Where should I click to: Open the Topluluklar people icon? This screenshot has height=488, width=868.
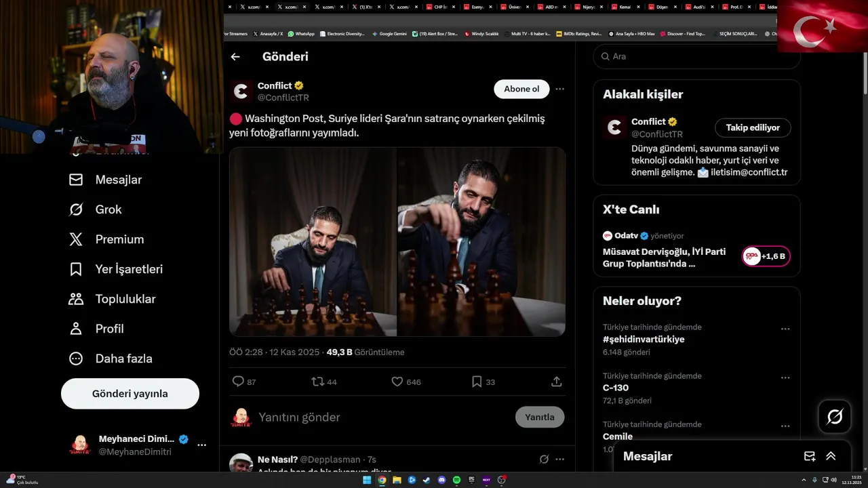(x=76, y=299)
